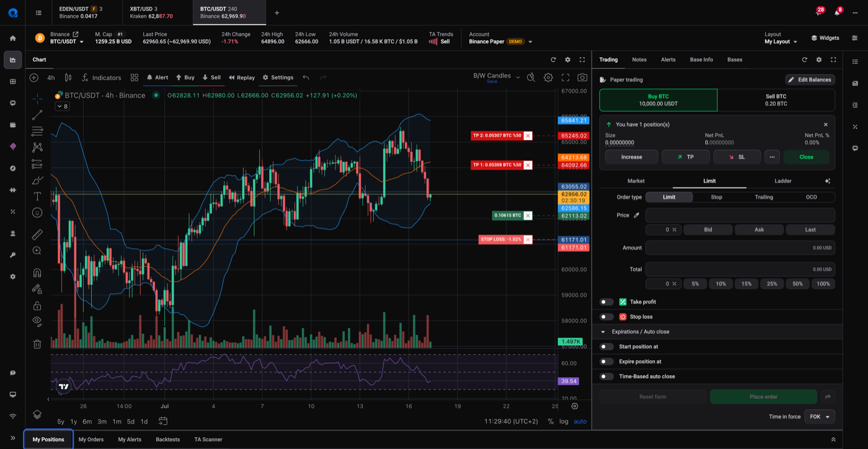Click Edit Balances button

coord(810,79)
